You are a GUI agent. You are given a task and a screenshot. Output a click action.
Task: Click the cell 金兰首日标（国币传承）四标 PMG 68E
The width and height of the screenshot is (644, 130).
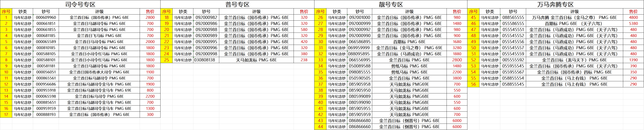click(x=574, y=72)
